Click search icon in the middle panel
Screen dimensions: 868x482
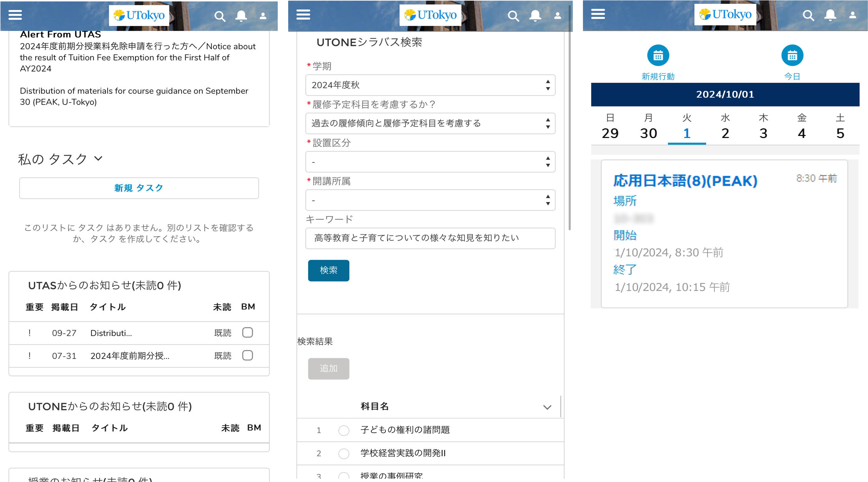click(x=513, y=16)
